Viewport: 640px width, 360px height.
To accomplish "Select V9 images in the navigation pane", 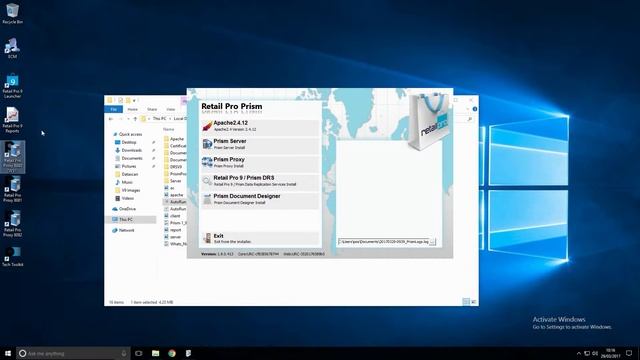I will coord(131,190).
